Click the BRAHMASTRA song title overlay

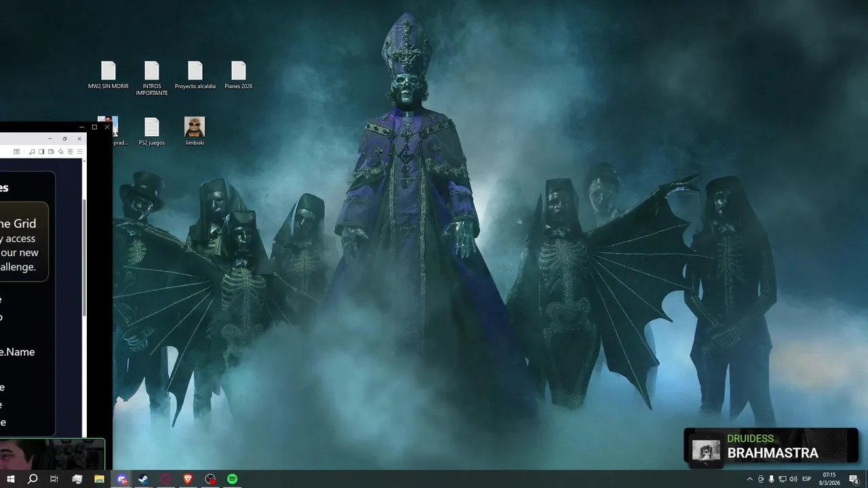[x=772, y=453]
